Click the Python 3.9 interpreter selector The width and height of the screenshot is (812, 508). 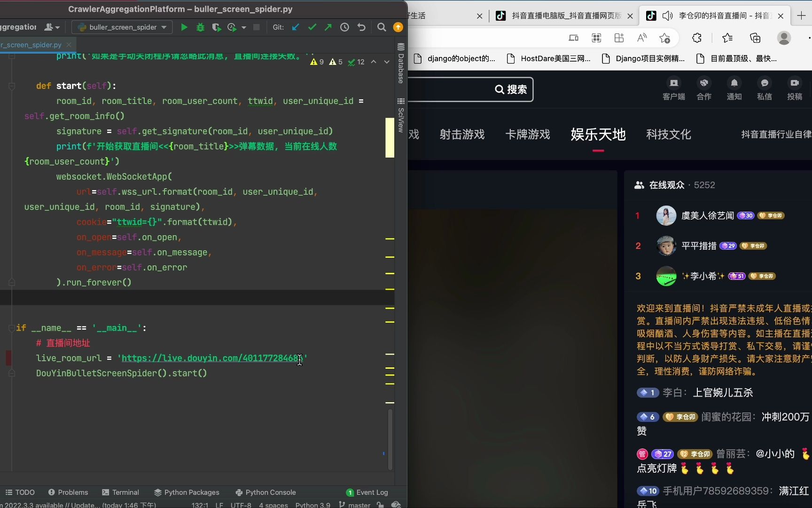(313, 505)
